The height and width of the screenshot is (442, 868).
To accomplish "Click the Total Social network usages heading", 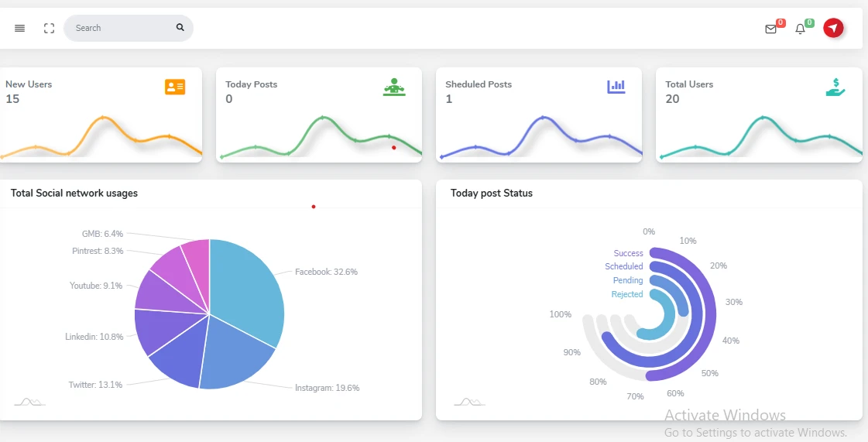I will click(74, 193).
